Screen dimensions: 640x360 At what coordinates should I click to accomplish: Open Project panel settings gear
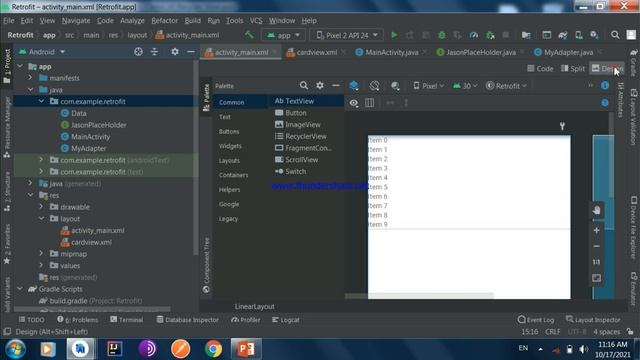pyautogui.click(x=175, y=52)
